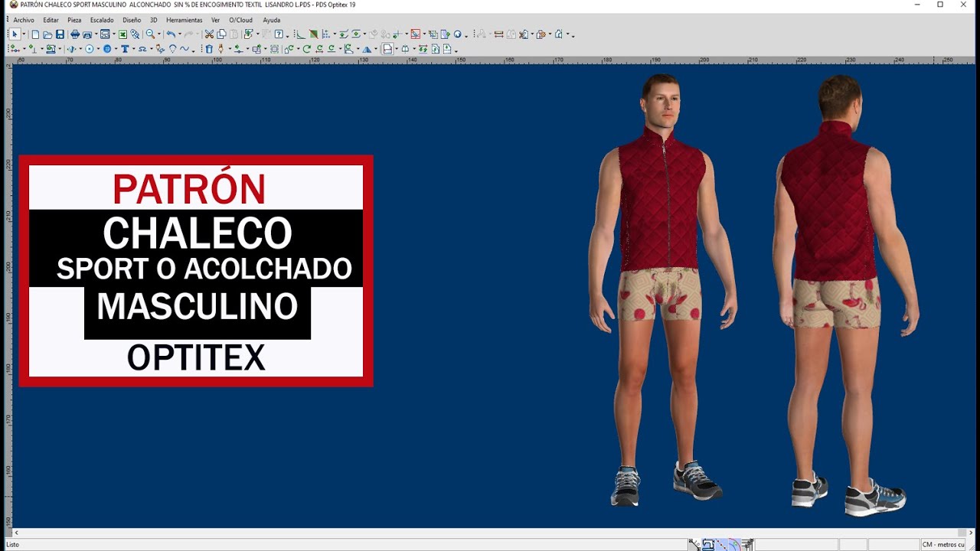Select the circle tool icon
980x551 pixels.
[90, 49]
